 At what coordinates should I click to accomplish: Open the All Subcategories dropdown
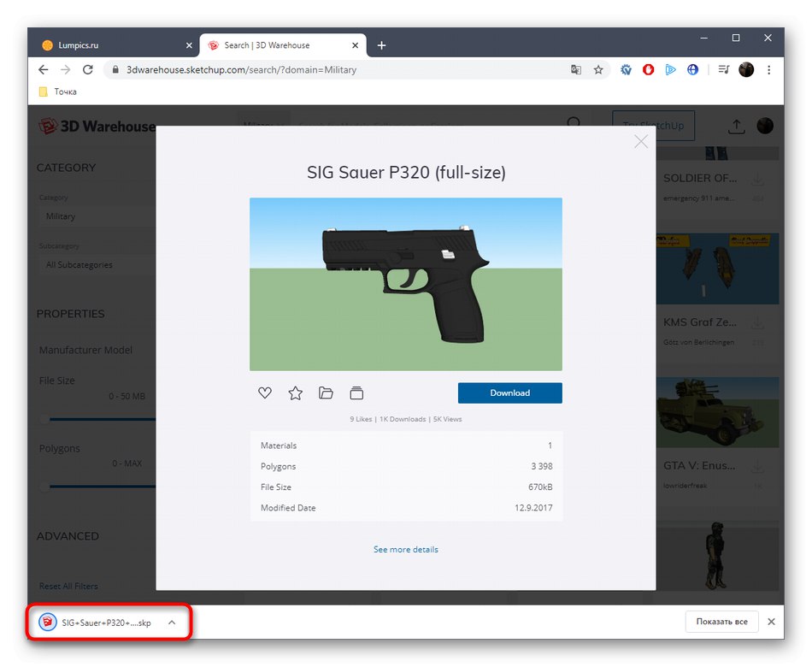coord(97,265)
